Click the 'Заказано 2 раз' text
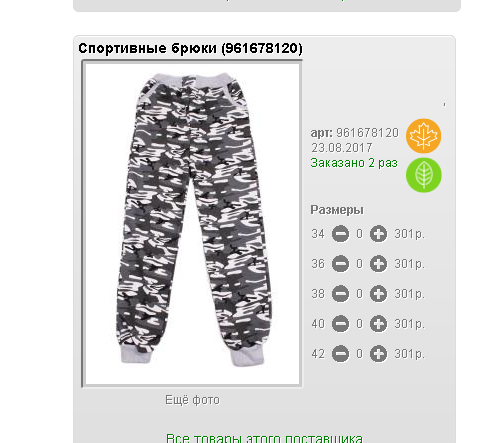Screen dimensions: 487x443 (354, 163)
